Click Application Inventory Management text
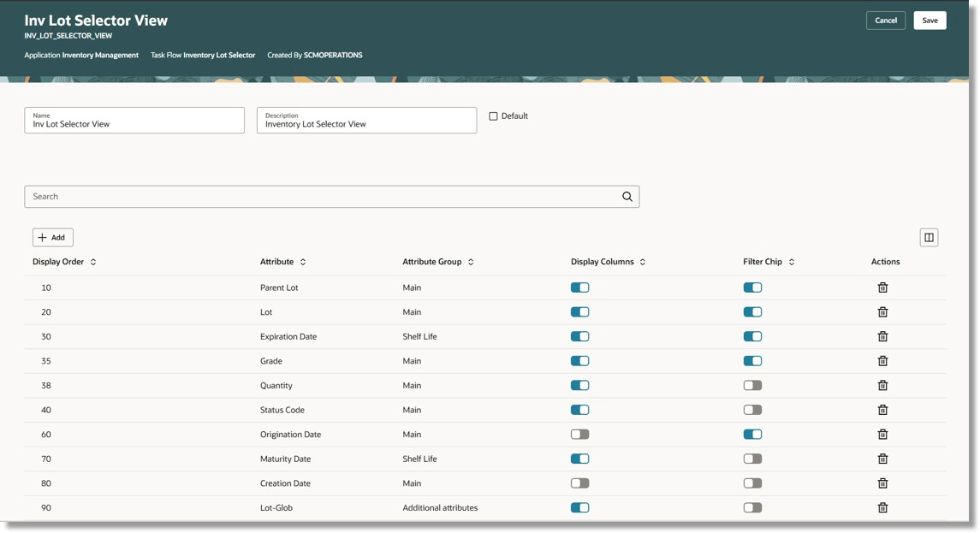 tap(81, 55)
